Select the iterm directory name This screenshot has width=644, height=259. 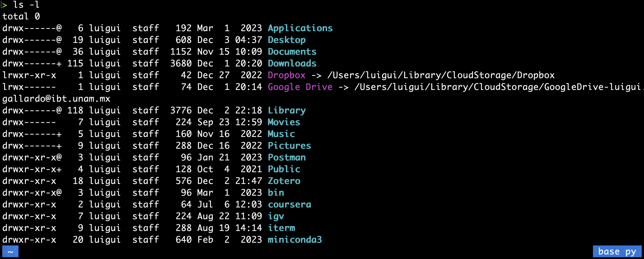pos(281,228)
